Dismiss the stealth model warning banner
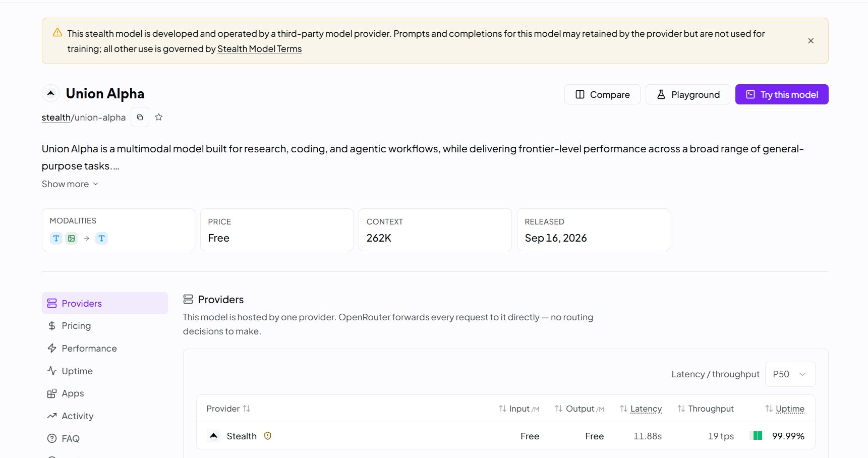This screenshot has width=868, height=458. (811, 41)
